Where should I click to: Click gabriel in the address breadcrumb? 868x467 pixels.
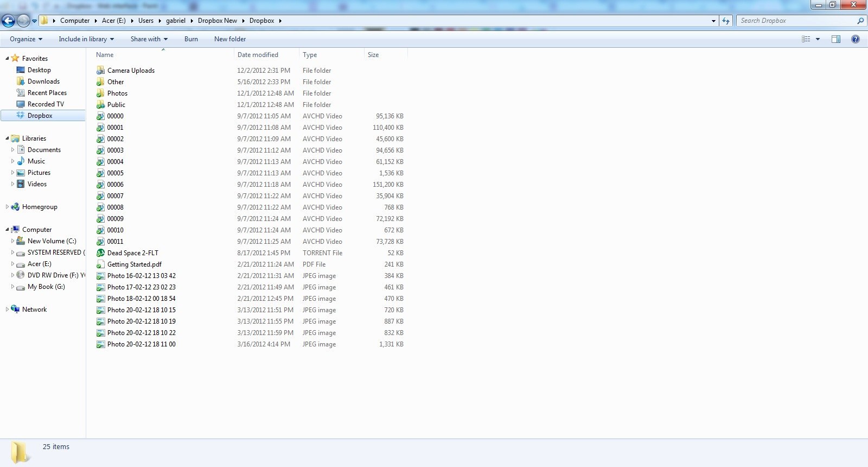pyautogui.click(x=176, y=21)
